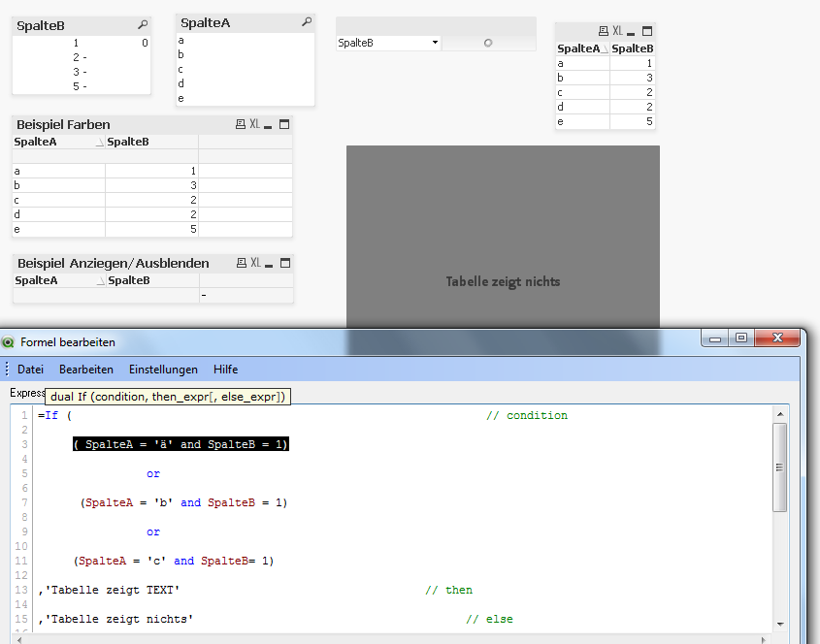Image resolution: width=820 pixels, height=644 pixels.
Task: Open the SpalteB dropdown selector
Action: 435,43
